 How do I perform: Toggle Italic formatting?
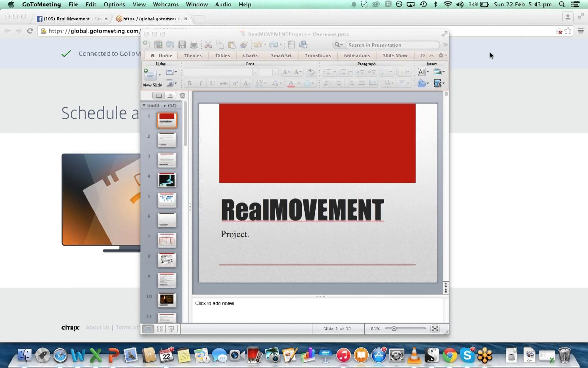(x=201, y=83)
